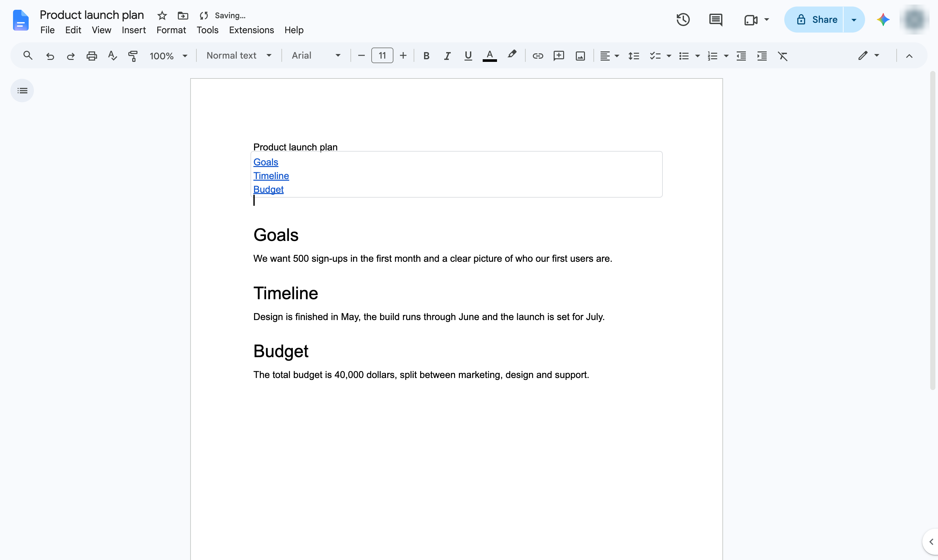This screenshot has width=938, height=560.
Task: Print the document
Action: point(92,56)
